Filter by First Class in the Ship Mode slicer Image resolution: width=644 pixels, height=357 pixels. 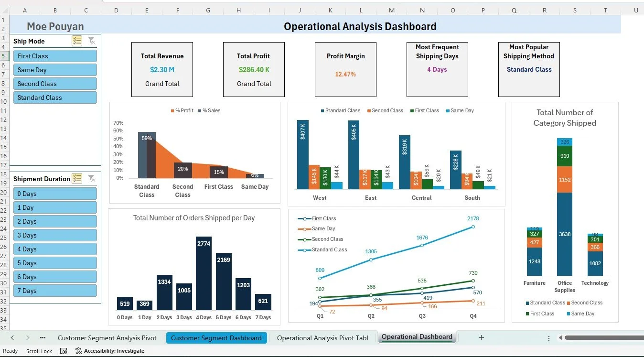tap(55, 56)
